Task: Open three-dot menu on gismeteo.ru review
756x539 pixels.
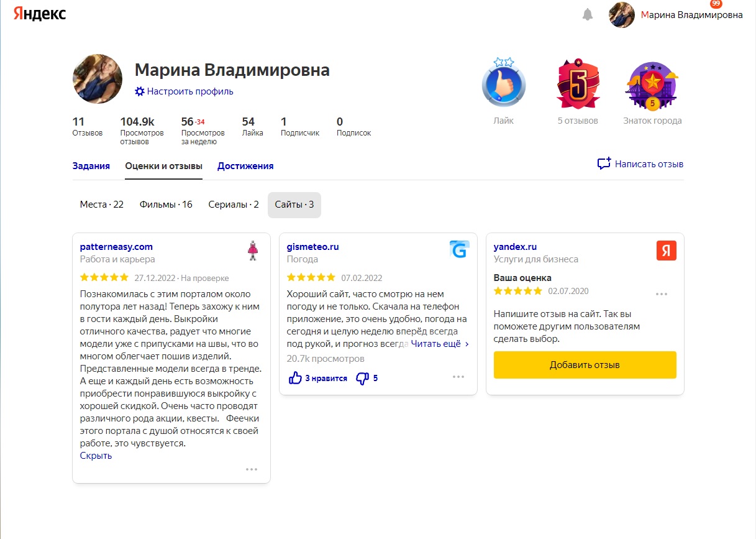Action: (458, 377)
